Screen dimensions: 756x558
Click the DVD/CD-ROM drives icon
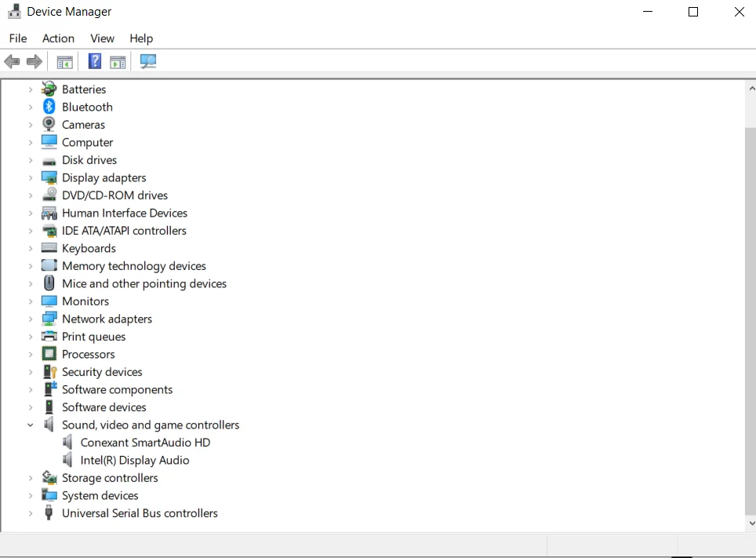point(49,195)
